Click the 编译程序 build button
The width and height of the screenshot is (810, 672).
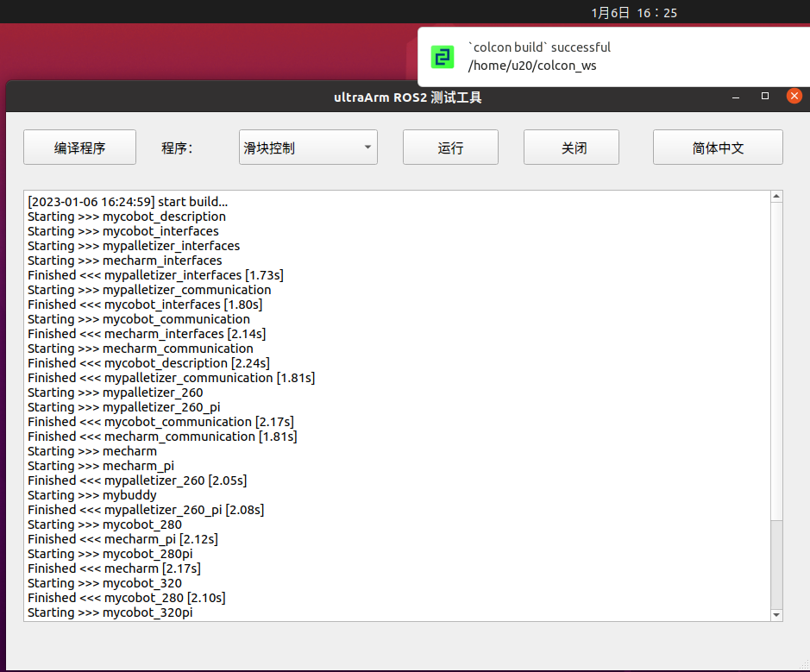click(79, 148)
